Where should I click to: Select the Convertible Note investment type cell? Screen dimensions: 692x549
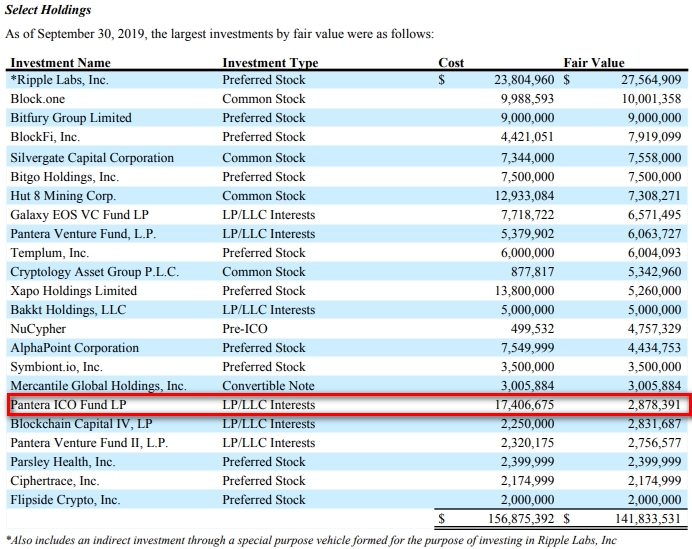tap(268, 386)
